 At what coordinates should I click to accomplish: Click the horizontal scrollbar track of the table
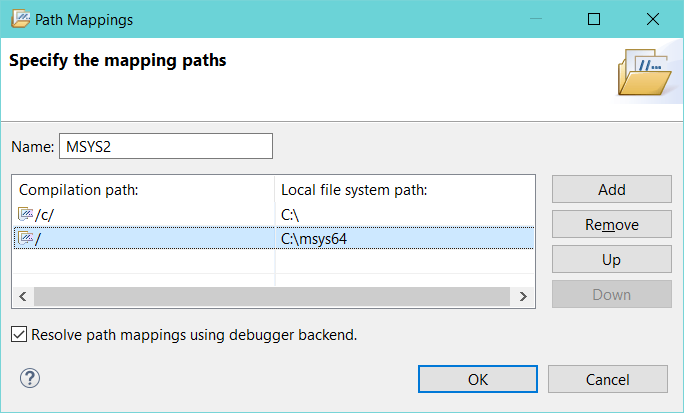[272, 297]
